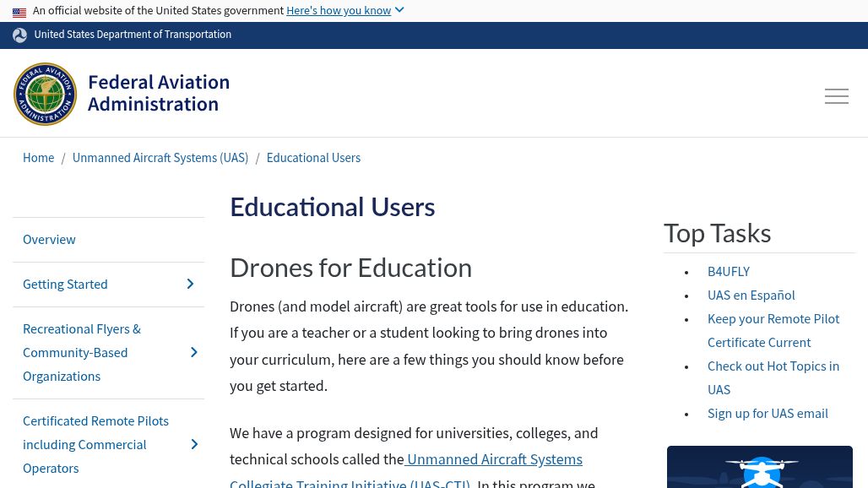The height and width of the screenshot is (488, 868).
Task: Click Unmanned Aircraft Systems (UAS) breadcrumb
Action: pyautogui.click(x=160, y=158)
